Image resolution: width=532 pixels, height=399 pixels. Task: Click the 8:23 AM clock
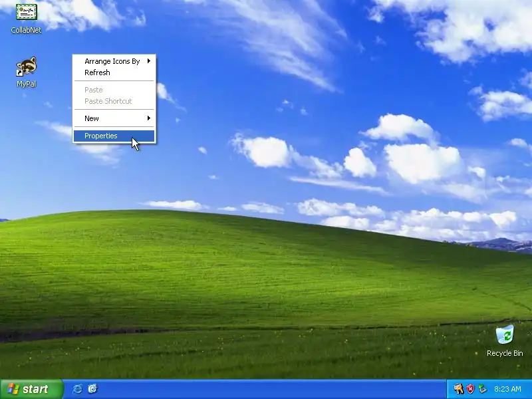[x=507, y=389]
